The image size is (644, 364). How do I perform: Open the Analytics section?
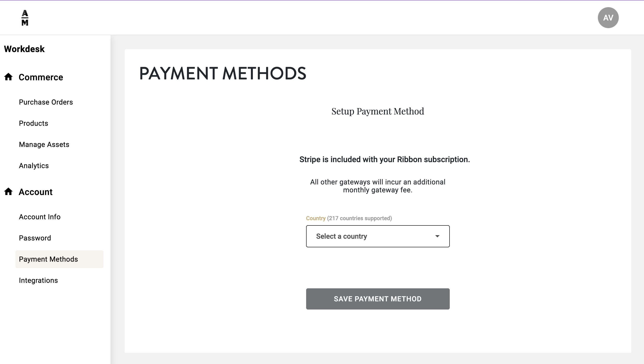pyautogui.click(x=34, y=166)
